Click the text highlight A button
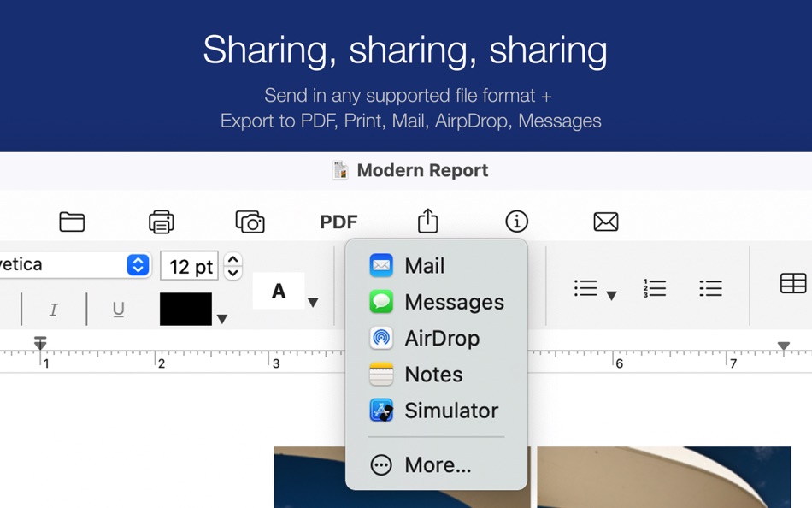 click(x=279, y=291)
